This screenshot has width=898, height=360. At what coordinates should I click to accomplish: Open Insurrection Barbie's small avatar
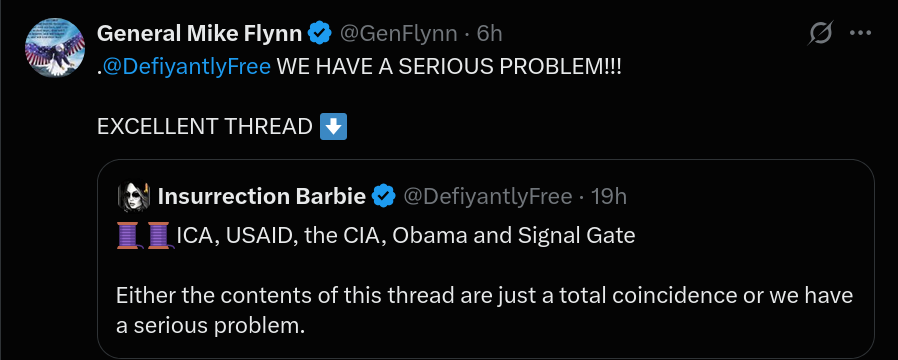click(134, 196)
